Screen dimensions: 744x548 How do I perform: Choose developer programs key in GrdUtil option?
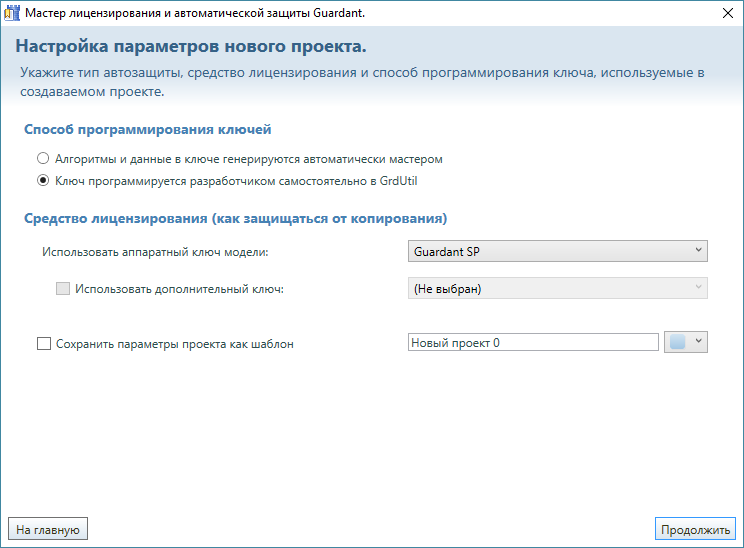point(43,181)
